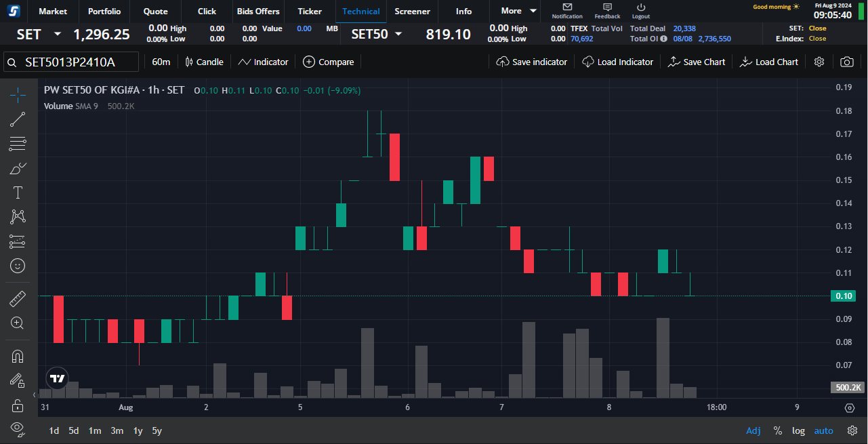Click the current price label 0.10
This screenshot has width=868, height=444.
click(x=844, y=296)
